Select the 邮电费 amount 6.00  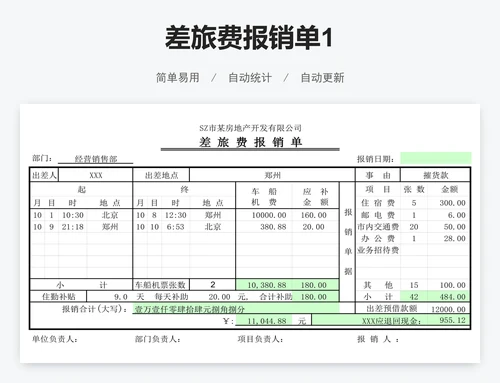point(456,215)
